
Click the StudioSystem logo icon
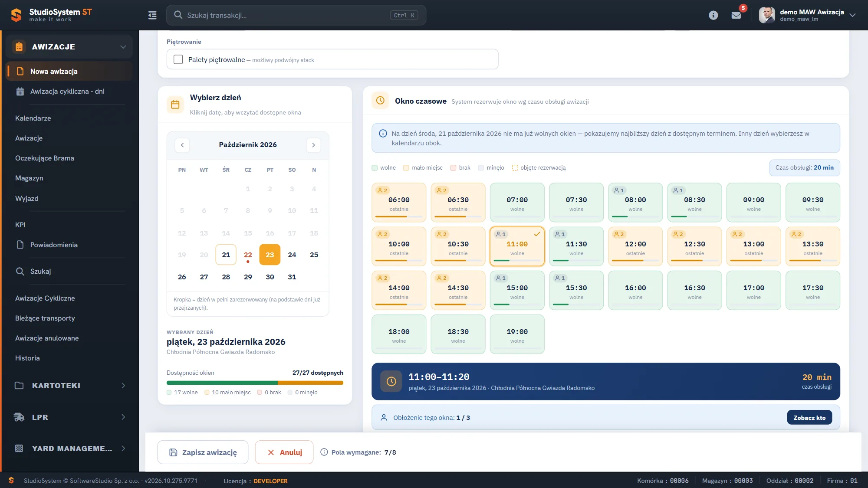click(16, 15)
